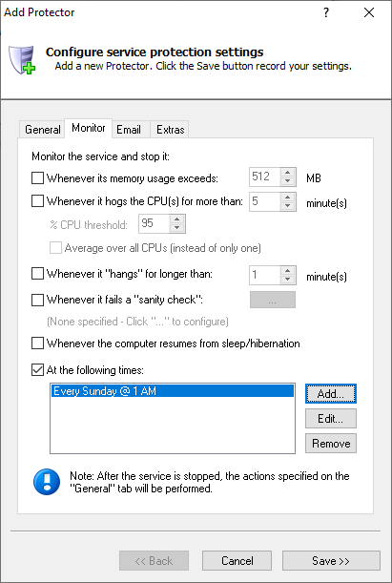Click the shield Protector icon in header
Image resolution: width=392 pixels, height=583 pixels.
coord(22,59)
